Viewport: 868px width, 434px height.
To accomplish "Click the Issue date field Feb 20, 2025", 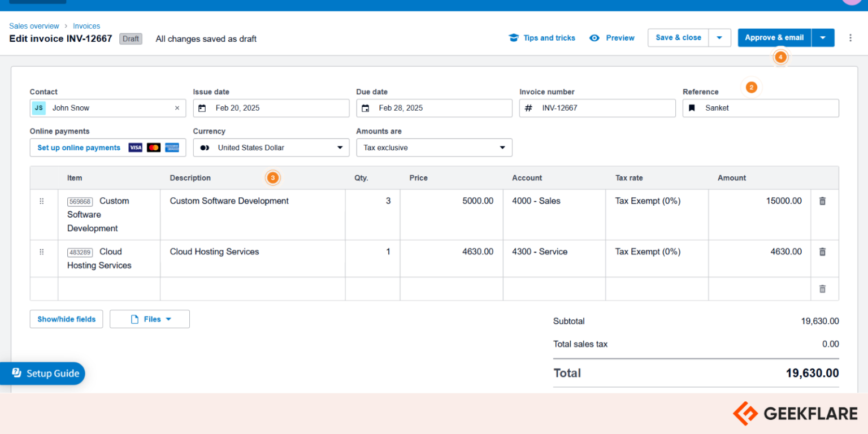I will click(x=271, y=108).
